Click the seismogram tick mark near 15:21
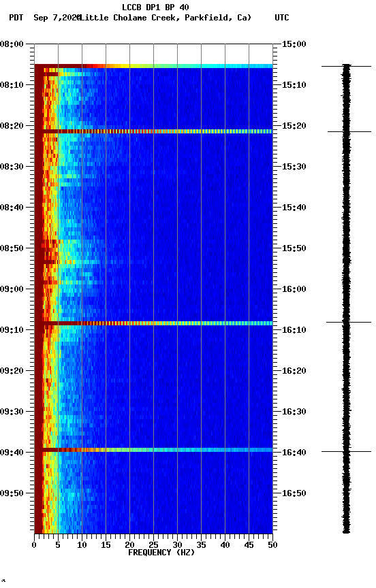The height and width of the screenshot is (588, 376). tap(349, 131)
